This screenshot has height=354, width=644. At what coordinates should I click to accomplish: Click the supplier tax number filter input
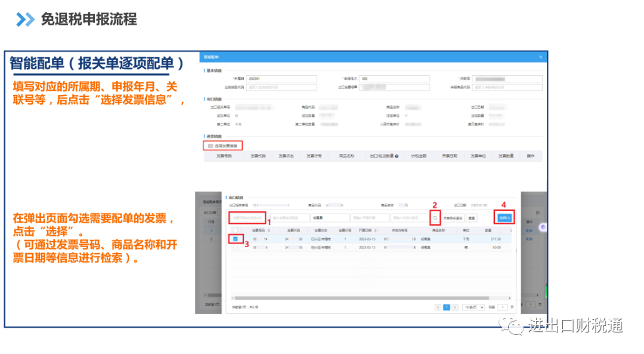pyautogui.click(x=410, y=218)
